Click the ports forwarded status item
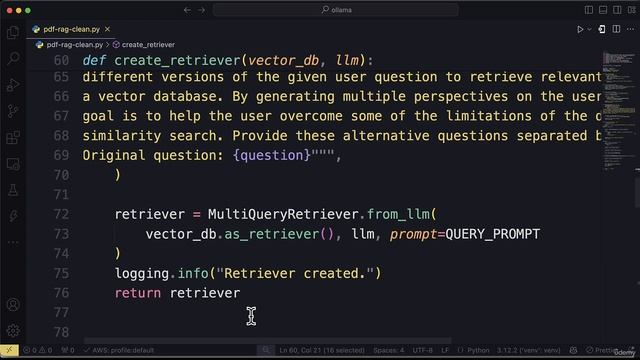The width and height of the screenshot is (640, 360). [x=68, y=350]
